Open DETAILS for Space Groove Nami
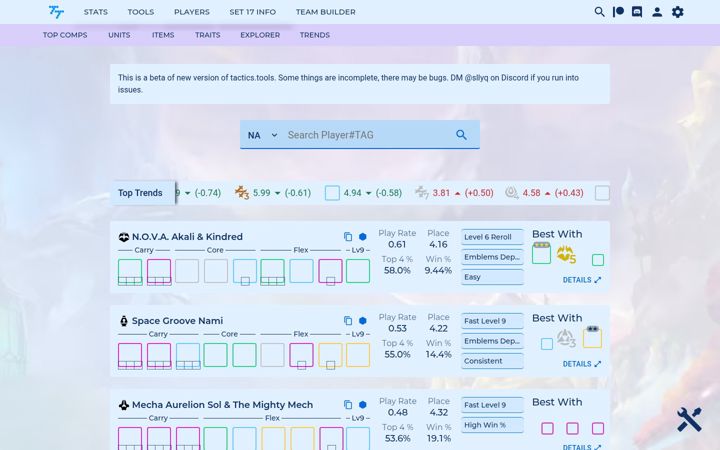Screen dimensions: 720x450 click(x=582, y=364)
